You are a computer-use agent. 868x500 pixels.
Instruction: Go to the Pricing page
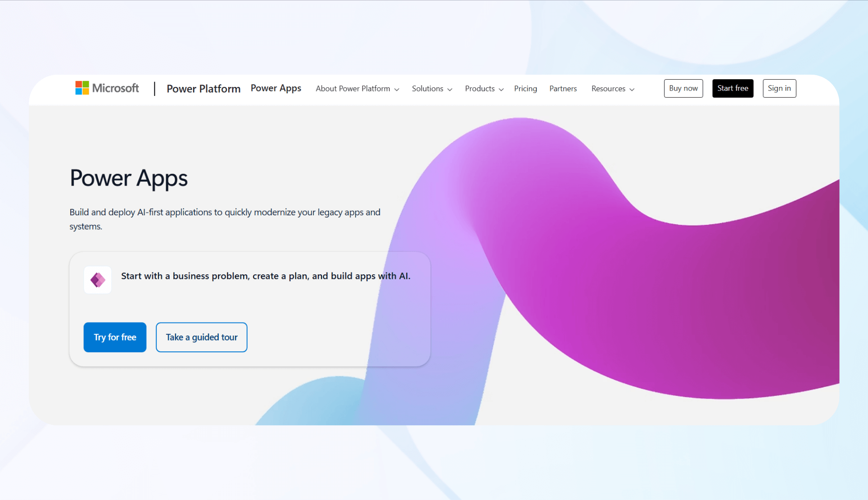coord(525,89)
